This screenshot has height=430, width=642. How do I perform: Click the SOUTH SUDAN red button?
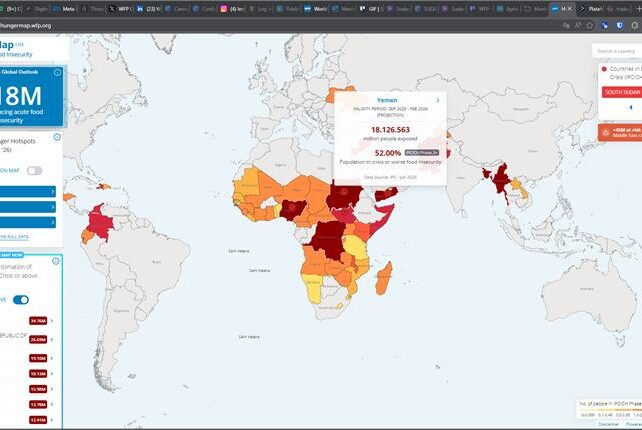click(622, 92)
